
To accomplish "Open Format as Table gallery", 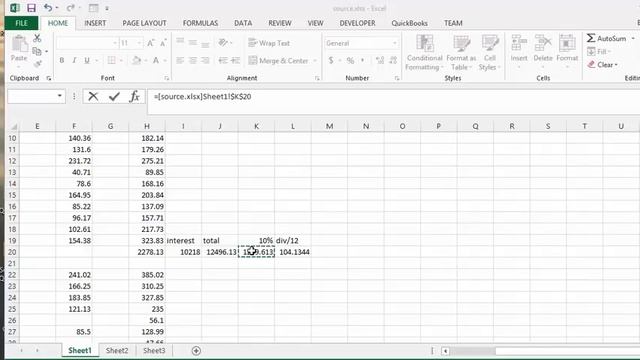I will [461, 52].
